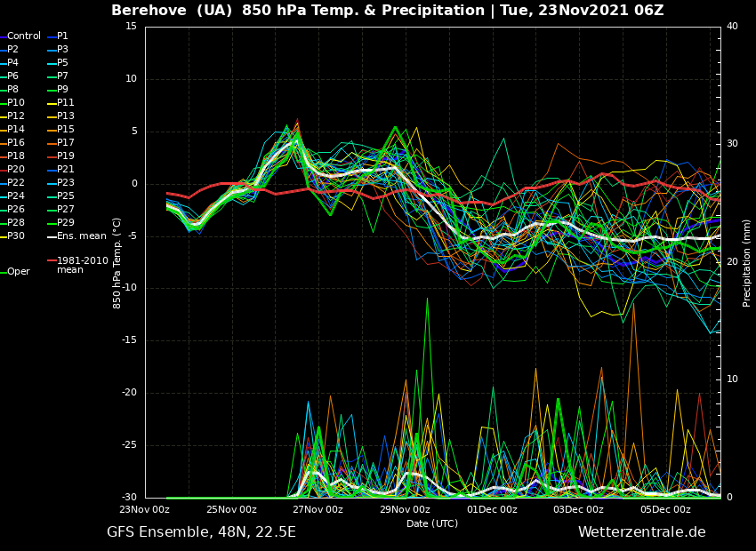
Task: Click the Berehove chart title
Action: click(387, 11)
